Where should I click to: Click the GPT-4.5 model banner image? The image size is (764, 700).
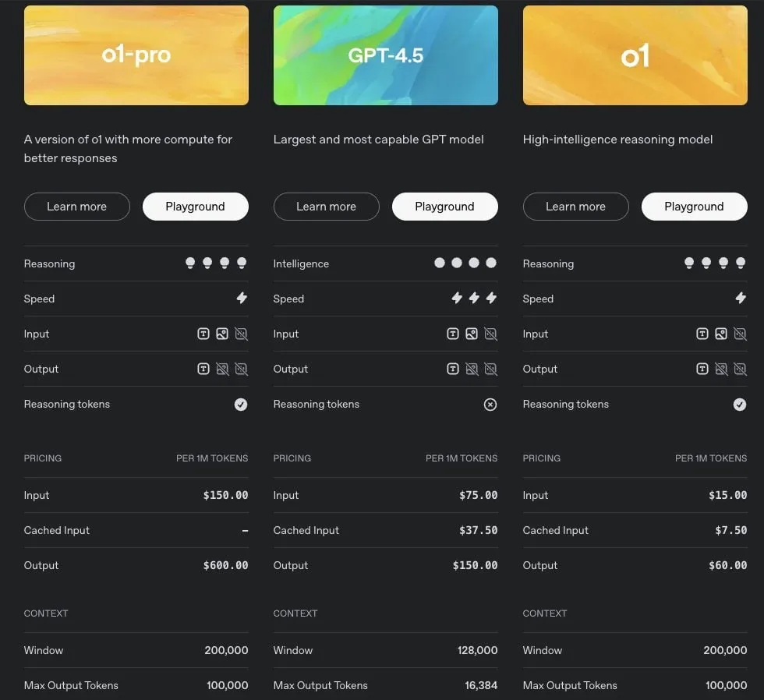coord(385,55)
